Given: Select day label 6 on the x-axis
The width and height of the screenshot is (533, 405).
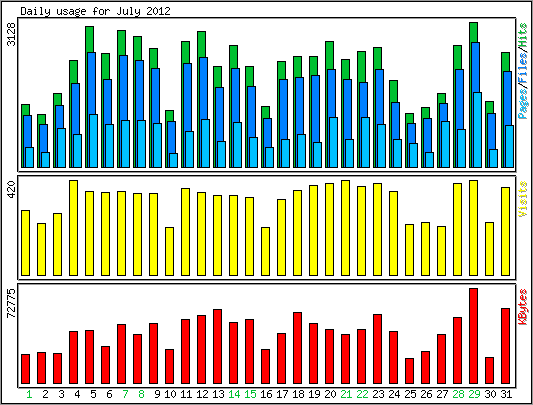Looking at the screenshot, I should (x=109, y=394).
